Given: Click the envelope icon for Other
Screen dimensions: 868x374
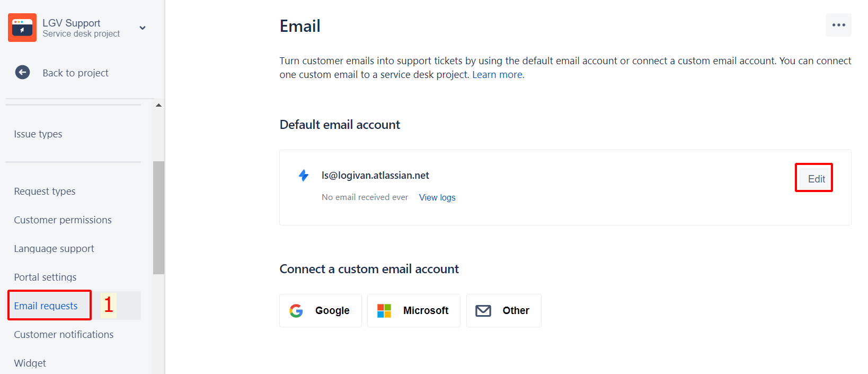Looking at the screenshot, I should (x=483, y=311).
